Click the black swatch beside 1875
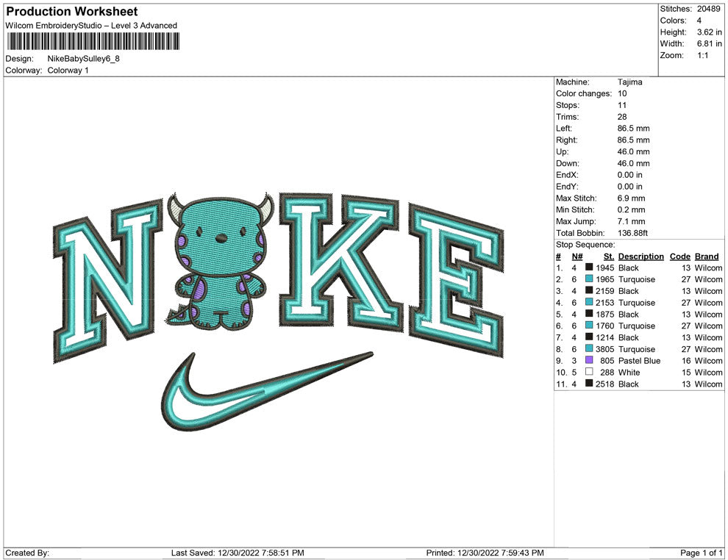 [589, 314]
